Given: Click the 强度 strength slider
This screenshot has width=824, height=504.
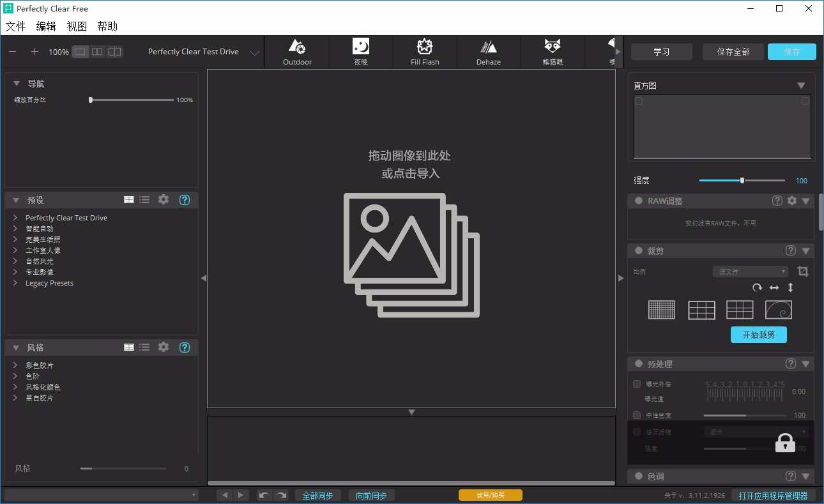Looking at the screenshot, I should coord(742,181).
